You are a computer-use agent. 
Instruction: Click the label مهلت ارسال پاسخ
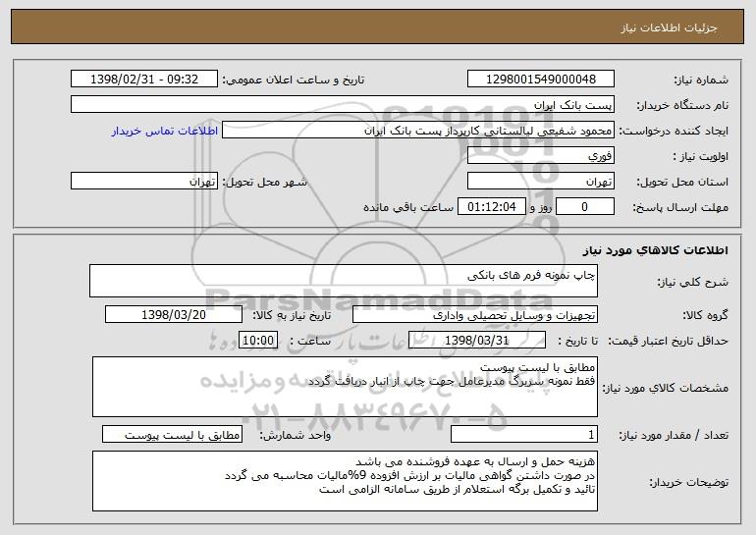point(680,208)
